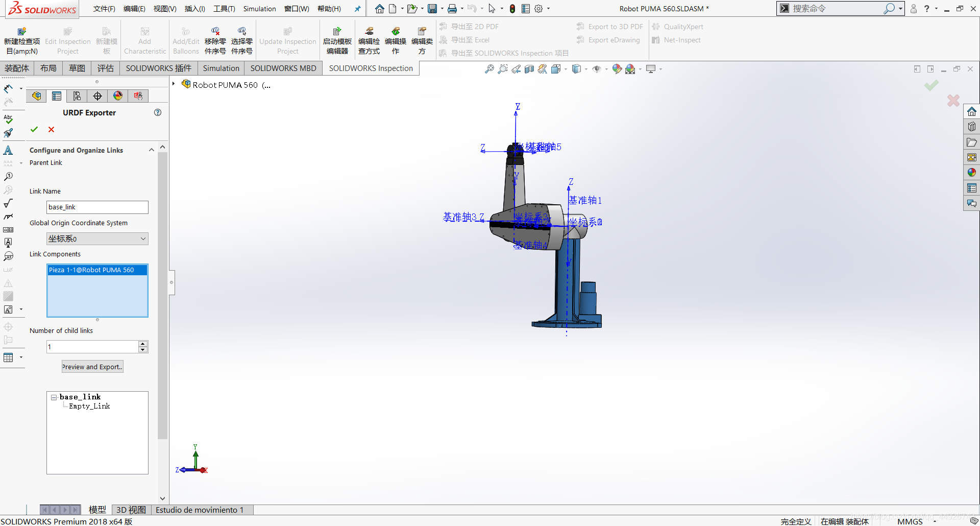Click URDF Exporter help question icon
This screenshot has width=980, height=526.
(158, 112)
